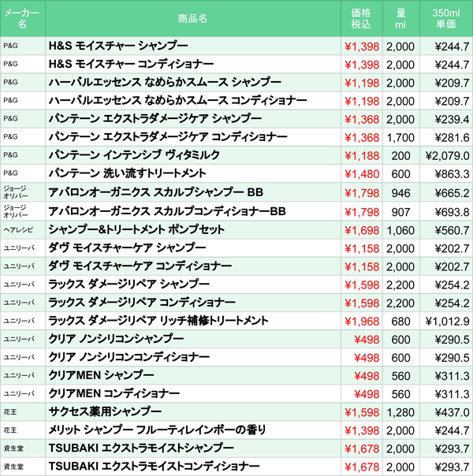Click the 量 ml column header
This screenshot has height=476, width=473.
coord(400,18)
